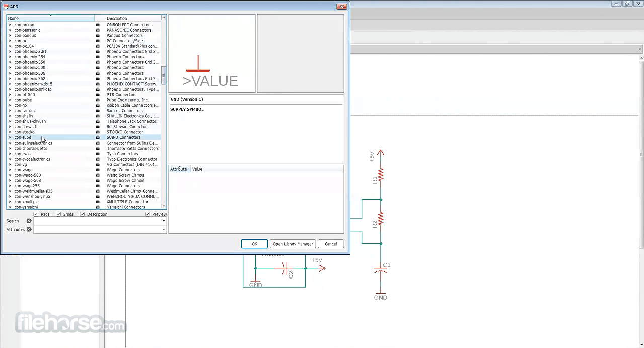Click capacitor C1 in the schematic window

(x=381, y=269)
